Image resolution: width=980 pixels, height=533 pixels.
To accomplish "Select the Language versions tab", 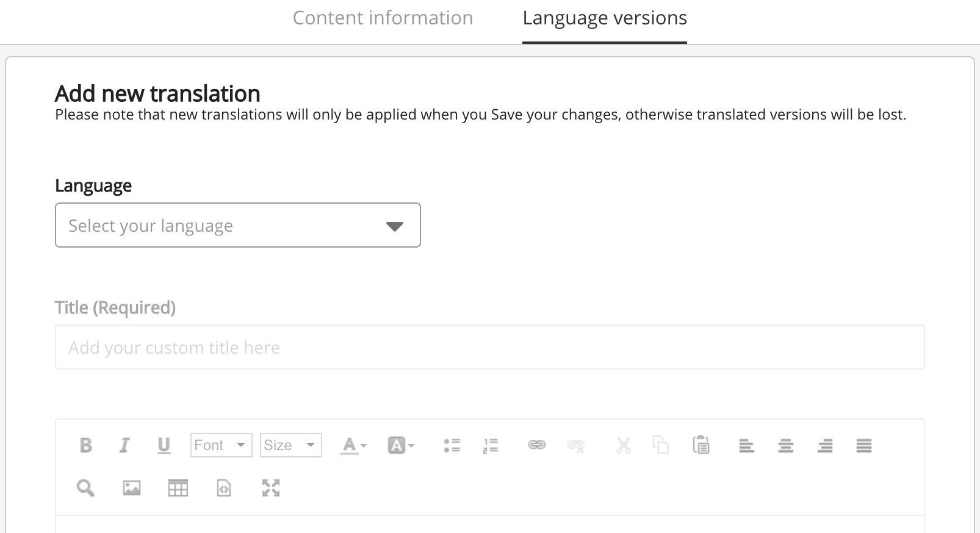I will pyautogui.click(x=604, y=18).
